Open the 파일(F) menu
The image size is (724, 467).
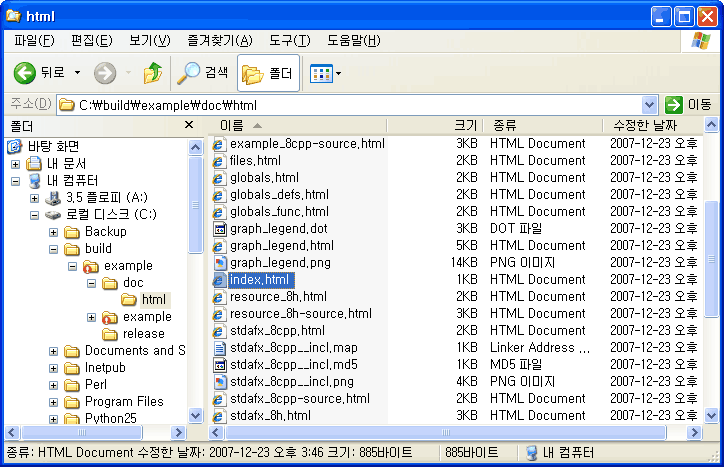point(34,40)
